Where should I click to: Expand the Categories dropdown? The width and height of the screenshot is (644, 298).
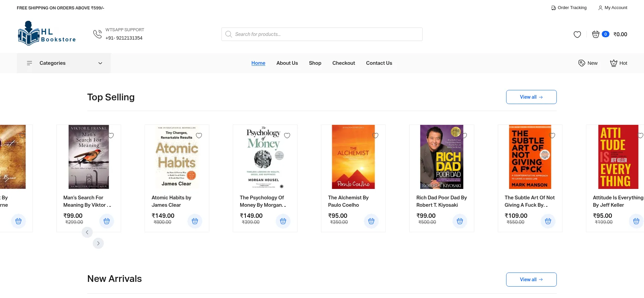tap(64, 63)
